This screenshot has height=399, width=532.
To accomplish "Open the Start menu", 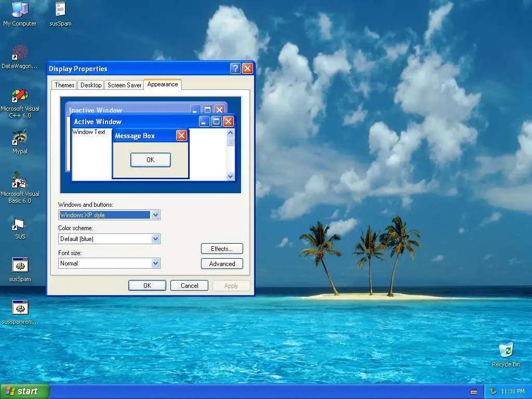I will [25, 391].
